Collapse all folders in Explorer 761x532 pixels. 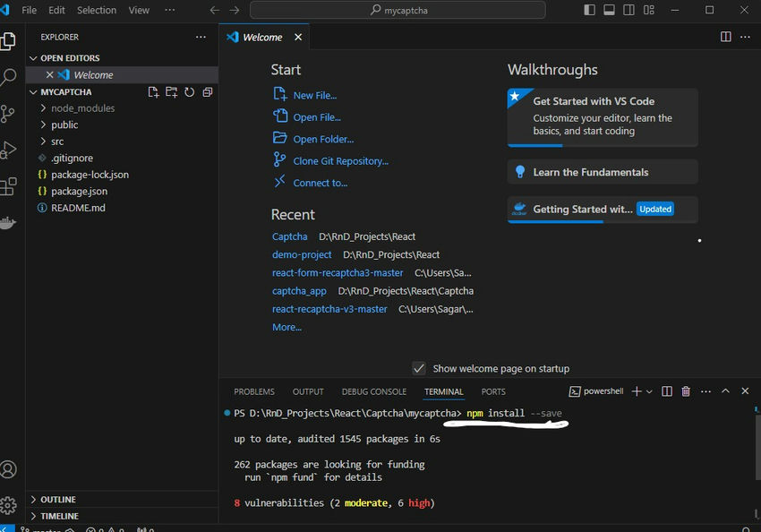[208, 92]
